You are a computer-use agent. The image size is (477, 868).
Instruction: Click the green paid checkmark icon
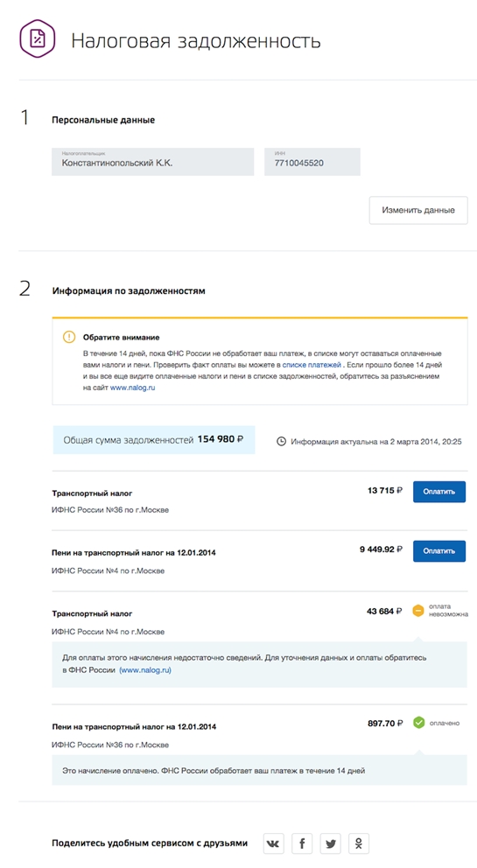(419, 723)
